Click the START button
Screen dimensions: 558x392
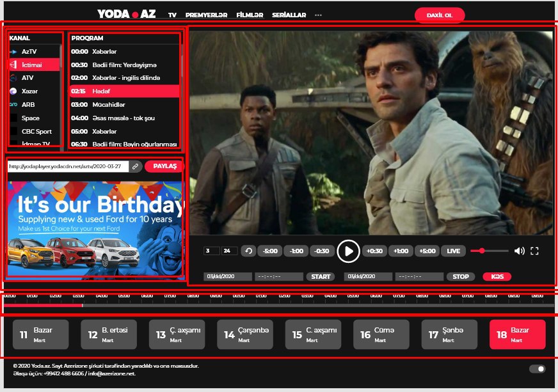pyautogui.click(x=321, y=277)
